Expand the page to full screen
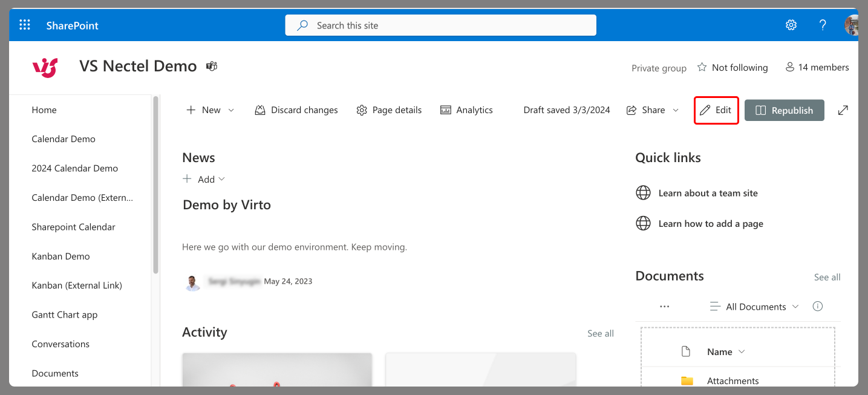The image size is (868, 395). [x=843, y=110]
